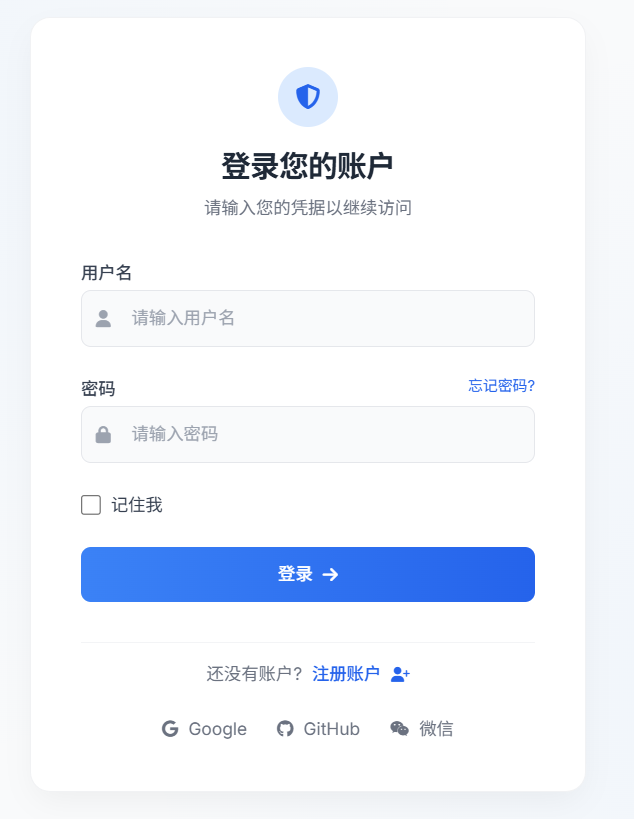The height and width of the screenshot is (819, 634).
Task: Sign in with GitHub text button
Action: (318, 729)
